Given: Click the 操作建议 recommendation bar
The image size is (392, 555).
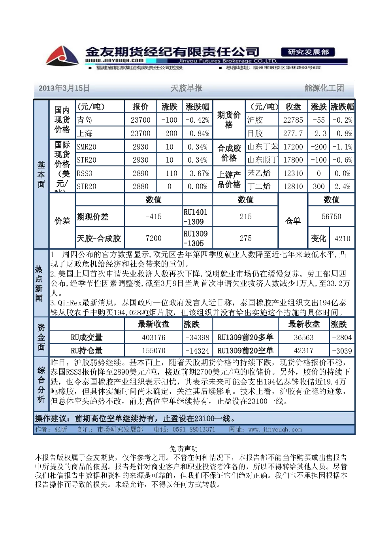Looking at the screenshot, I should click(194, 419).
